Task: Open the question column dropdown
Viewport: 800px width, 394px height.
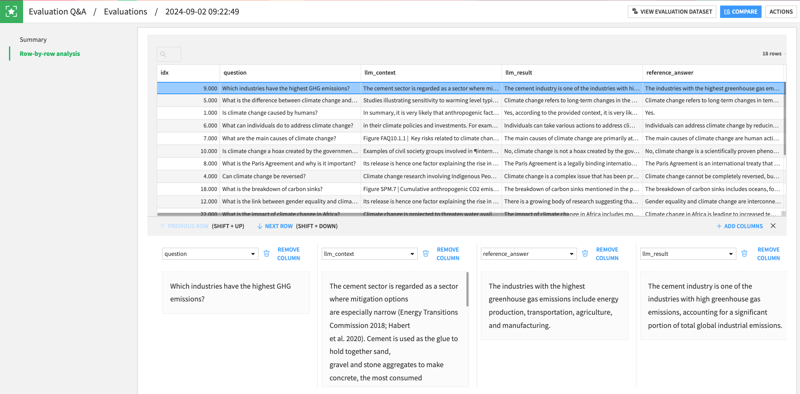Action: point(210,254)
